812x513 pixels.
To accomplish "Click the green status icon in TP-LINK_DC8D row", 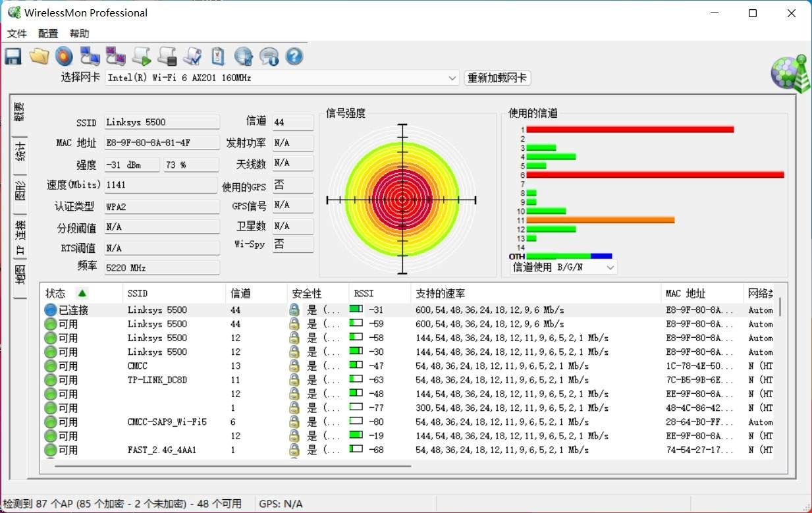I will pyautogui.click(x=51, y=380).
